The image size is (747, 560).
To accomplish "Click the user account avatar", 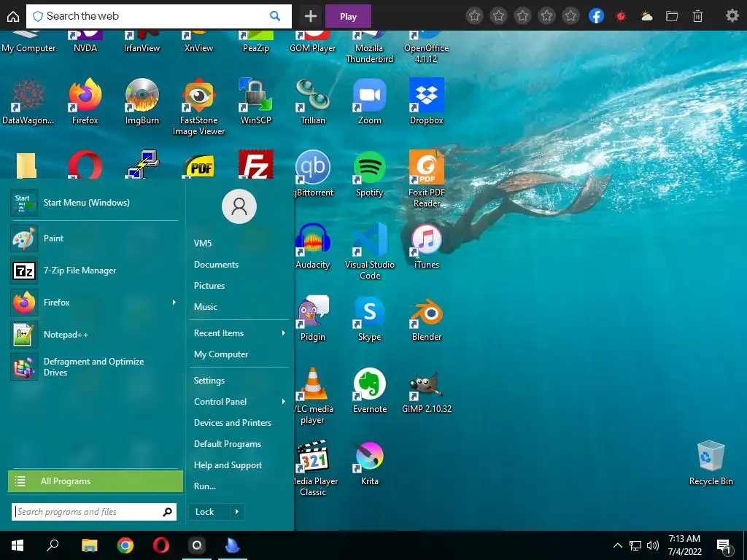I will 239,206.
